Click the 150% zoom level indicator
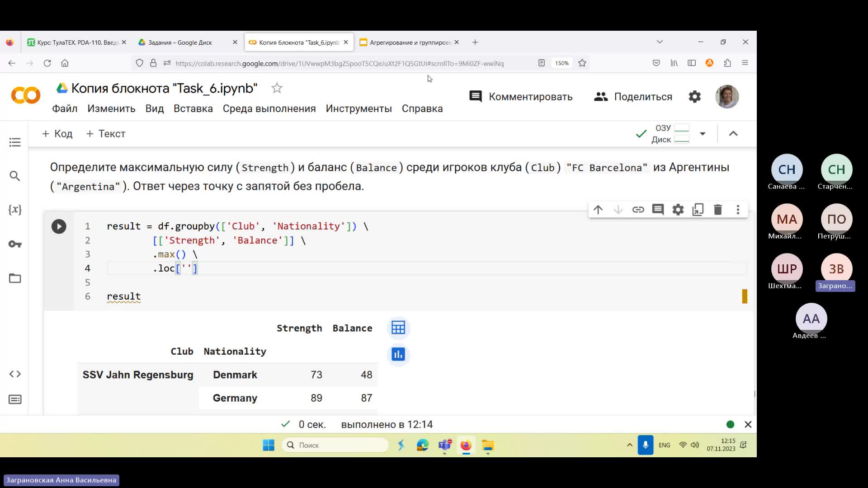Viewport: 868px width, 488px height. click(561, 63)
